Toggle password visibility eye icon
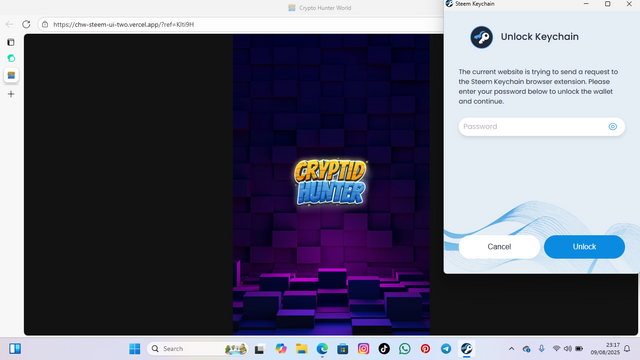This screenshot has width=640, height=360. click(613, 127)
